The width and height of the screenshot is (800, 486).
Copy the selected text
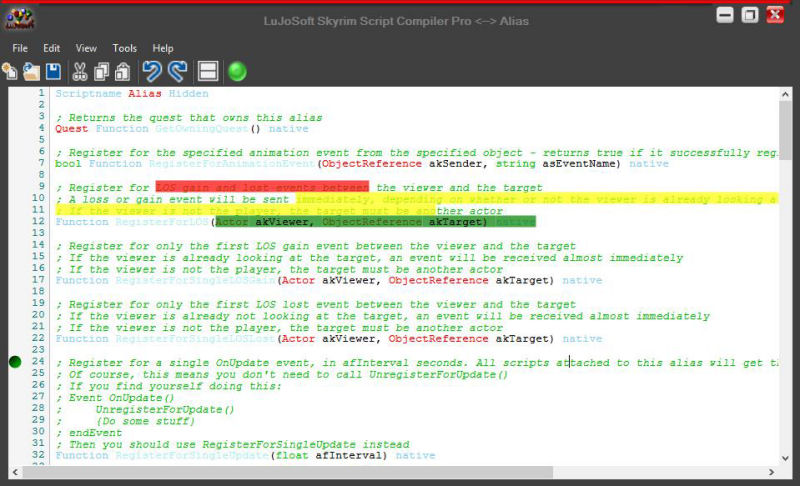(102, 71)
